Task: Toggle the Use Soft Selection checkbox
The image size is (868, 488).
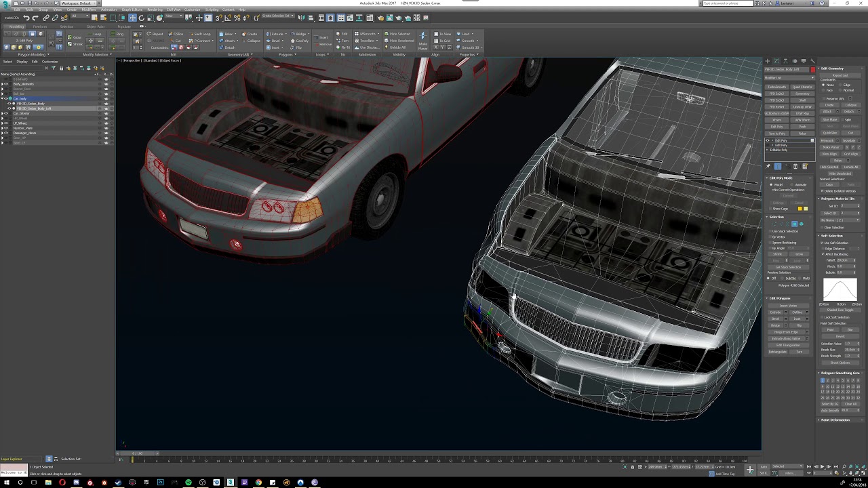Action: tap(822, 243)
